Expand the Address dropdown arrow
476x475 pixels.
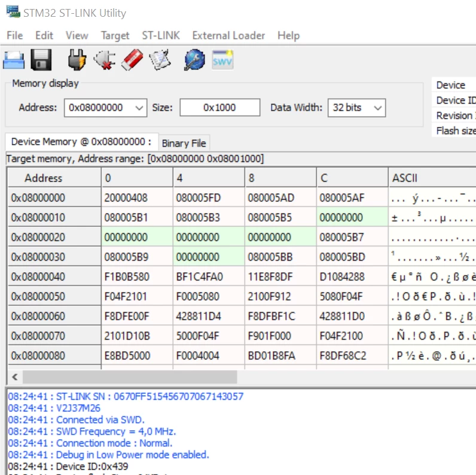click(x=139, y=108)
